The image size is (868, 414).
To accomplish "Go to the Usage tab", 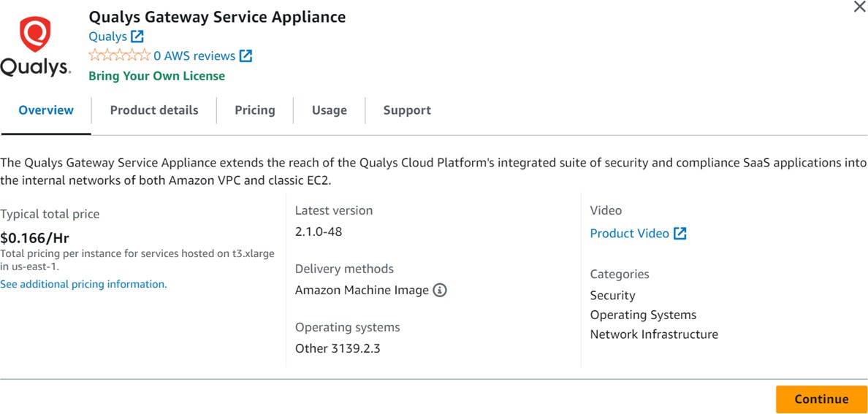I will (x=330, y=110).
